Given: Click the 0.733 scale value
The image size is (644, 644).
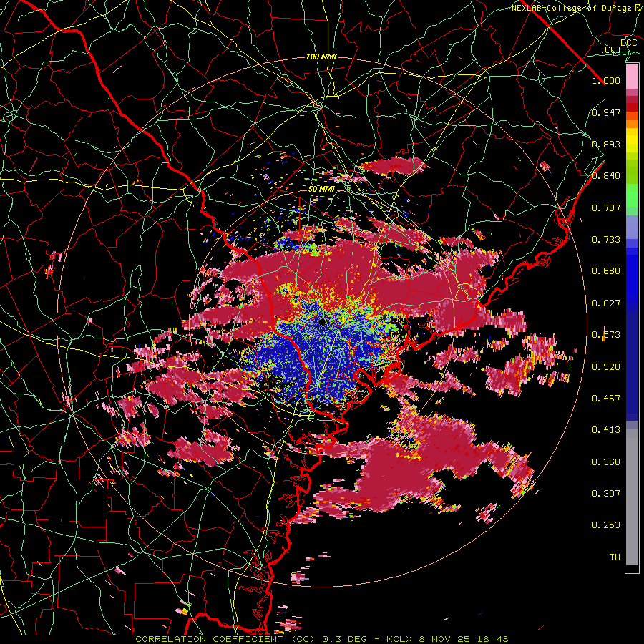Looking at the screenshot, I should click(606, 240).
